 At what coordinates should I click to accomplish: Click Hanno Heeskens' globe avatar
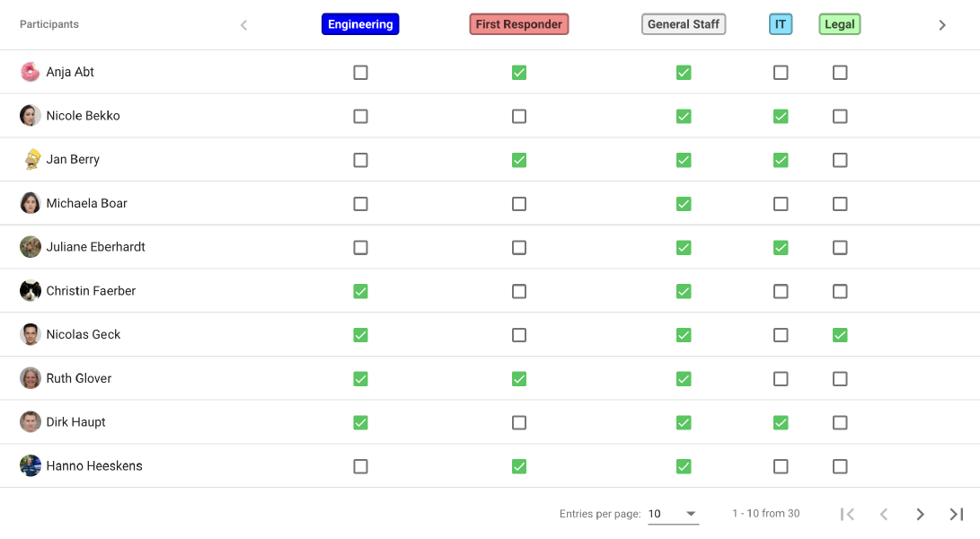pyautogui.click(x=30, y=465)
